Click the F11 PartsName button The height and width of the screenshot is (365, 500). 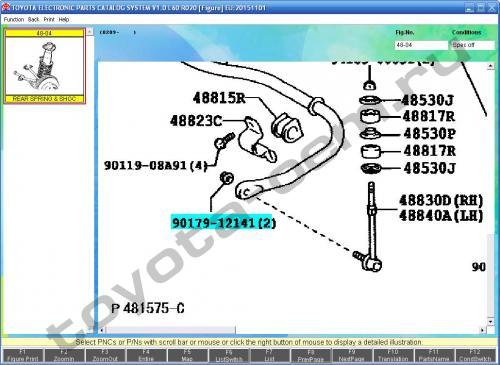434,355
